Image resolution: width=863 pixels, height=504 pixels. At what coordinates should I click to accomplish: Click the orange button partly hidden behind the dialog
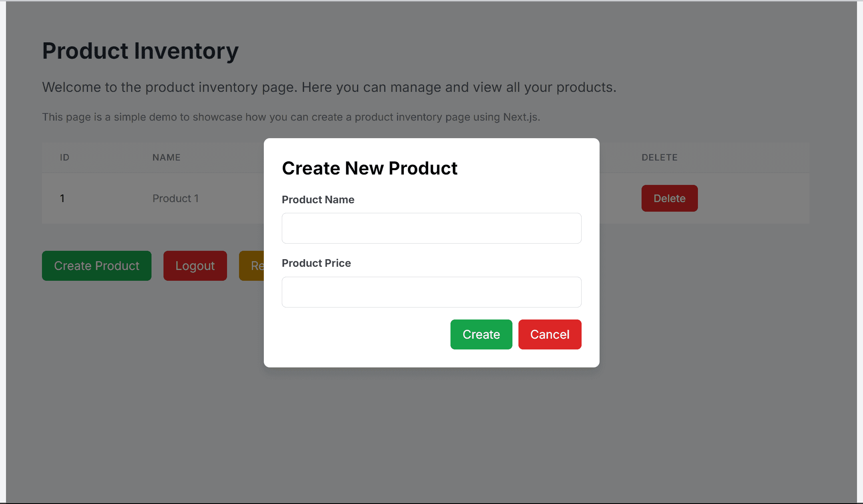click(x=251, y=266)
